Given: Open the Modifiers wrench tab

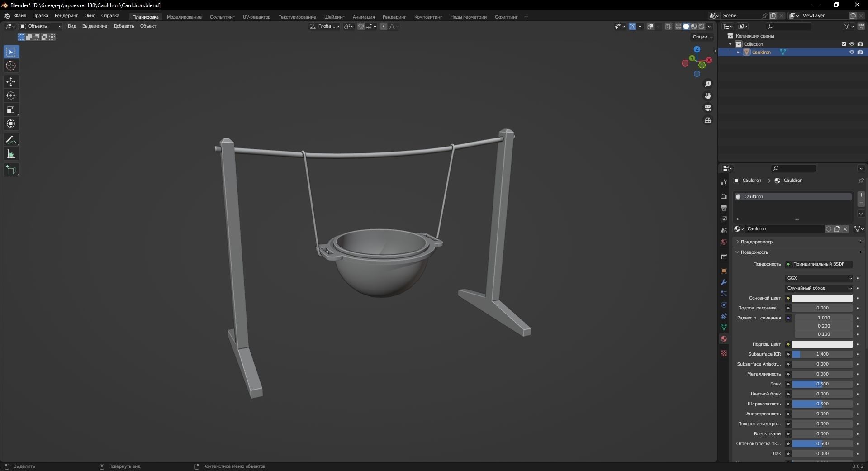Looking at the screenshot, I should tap(724, 282).
